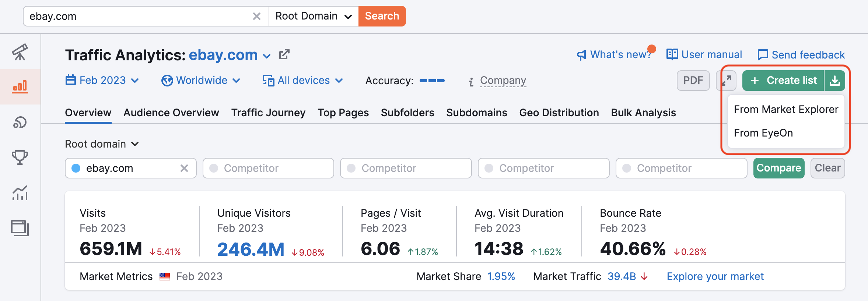This screenshot has width=868, height=301.
Task: Click the Send feedback speech bubble icon
Action: point(763,55)
